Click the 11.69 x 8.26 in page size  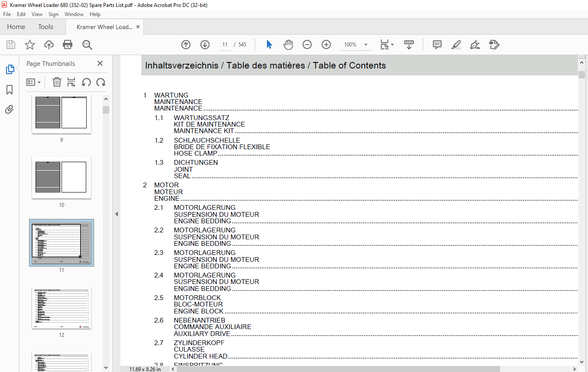click(x=145, y=369)
